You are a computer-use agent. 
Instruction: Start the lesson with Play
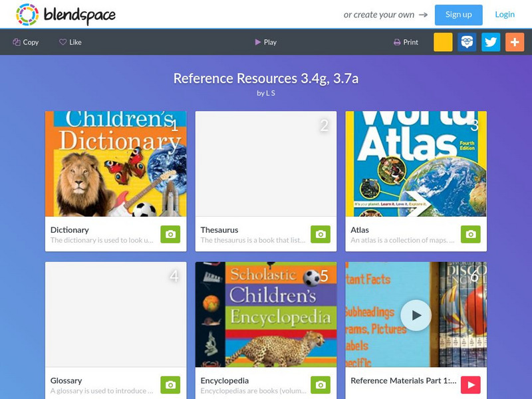265,42
